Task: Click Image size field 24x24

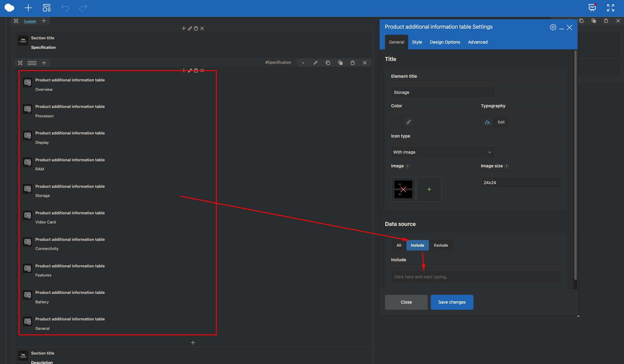Action: [521, 183]
